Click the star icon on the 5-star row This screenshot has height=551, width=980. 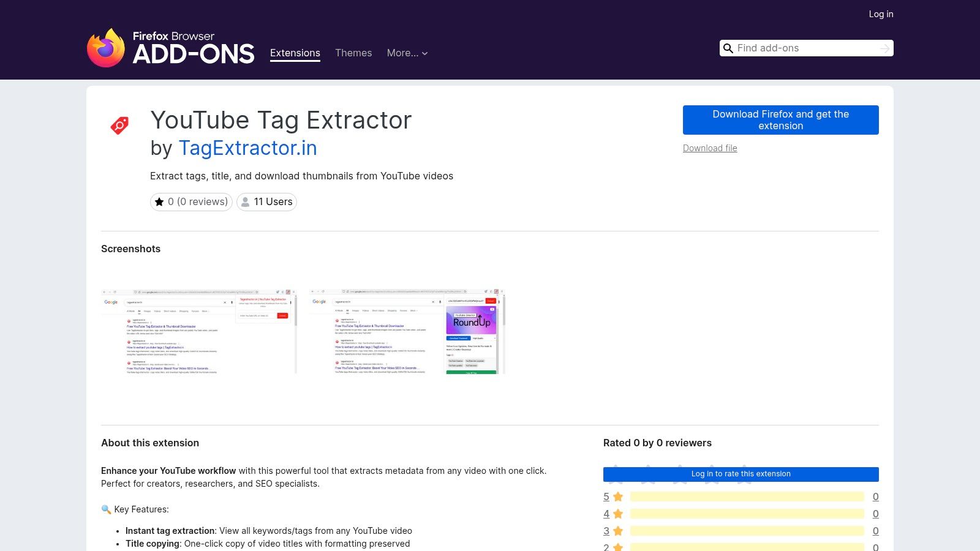pos(617,497)
